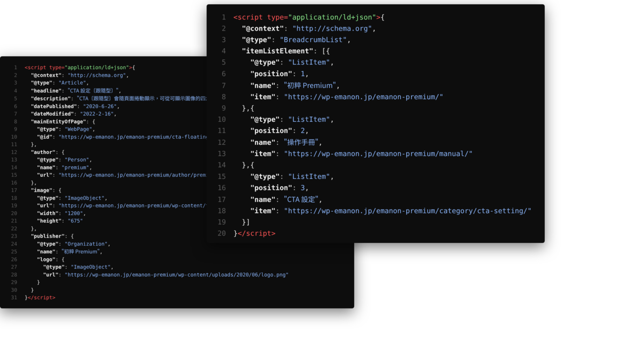Select the "CTA 設定〔跟隨型〕" headline value
The height and width of the screenshot is (362, 644).
pos(94,91)
